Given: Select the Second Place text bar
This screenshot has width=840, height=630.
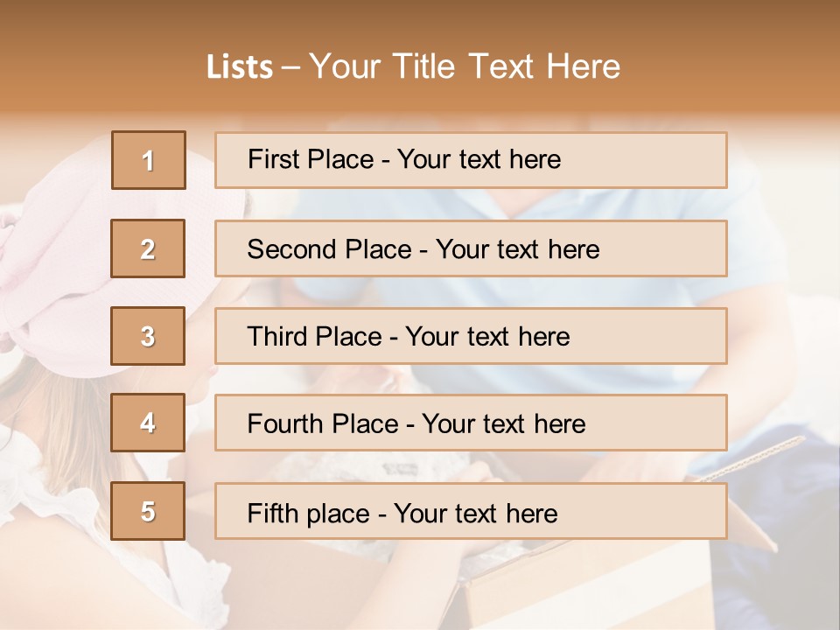Looking at the screenshot, I should 471,248.
